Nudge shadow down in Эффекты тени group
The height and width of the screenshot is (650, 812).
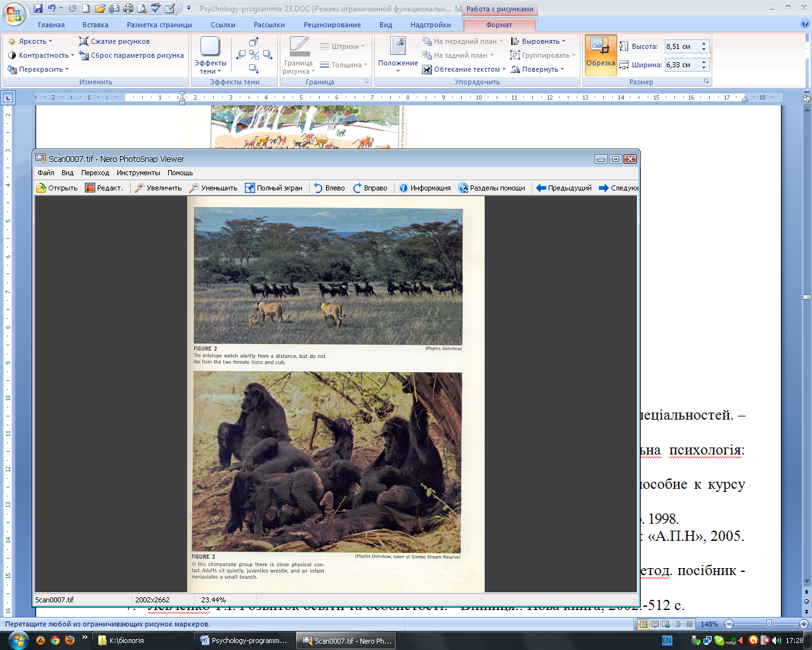click(254, 69)
